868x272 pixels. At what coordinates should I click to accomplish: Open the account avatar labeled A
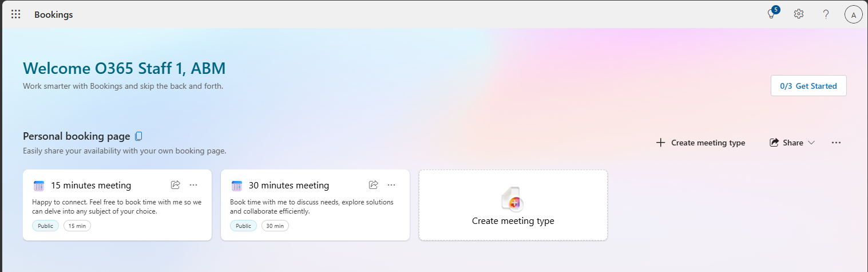(x=854, y=15)
